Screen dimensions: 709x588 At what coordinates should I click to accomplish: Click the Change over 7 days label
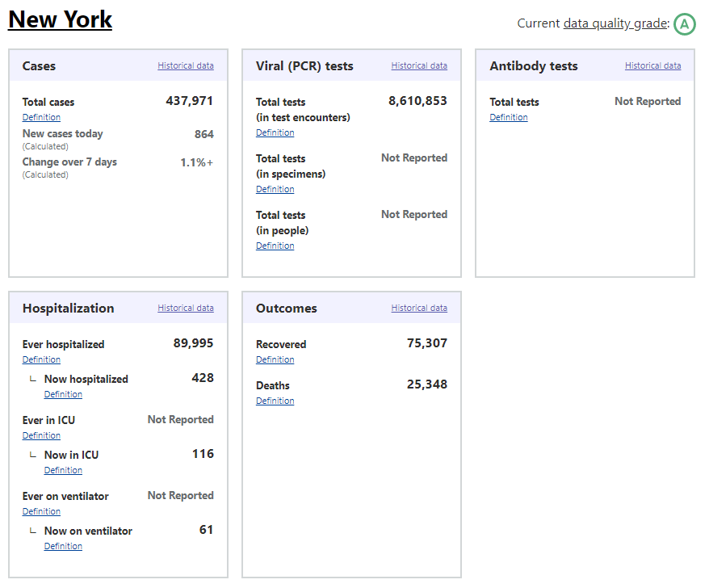click(x=69, y=162)
